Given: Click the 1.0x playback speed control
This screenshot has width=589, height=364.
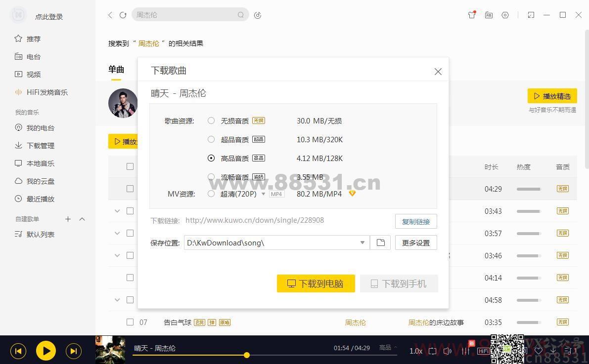Looking at the screenshot, I should (416, 351).
